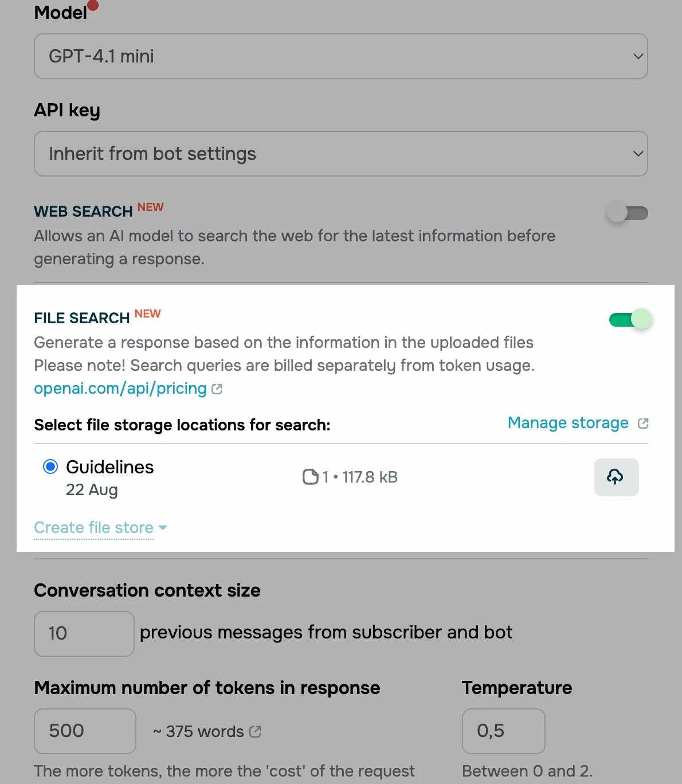Enable the Web Search toggle

click(628, 213)
